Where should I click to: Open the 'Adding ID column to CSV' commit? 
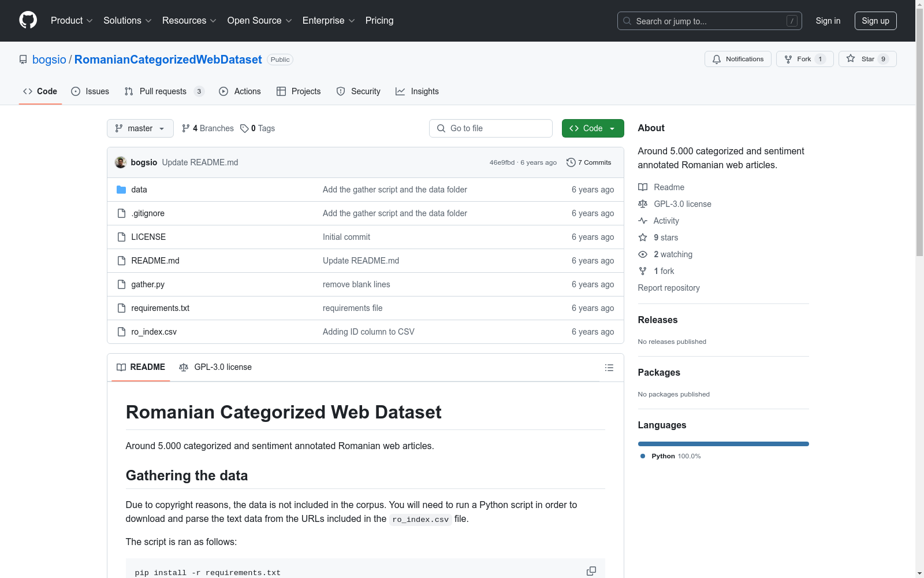[368, 332]
